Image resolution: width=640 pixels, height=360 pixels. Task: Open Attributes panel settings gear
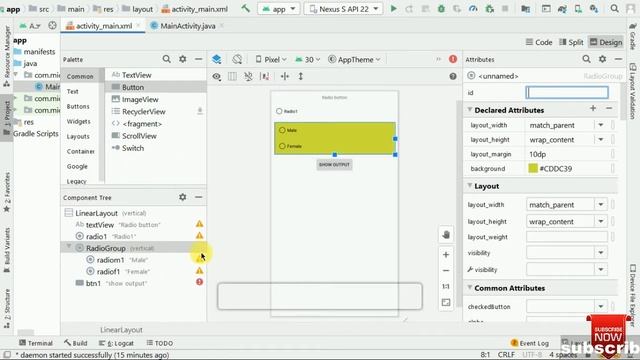point(602,59)
